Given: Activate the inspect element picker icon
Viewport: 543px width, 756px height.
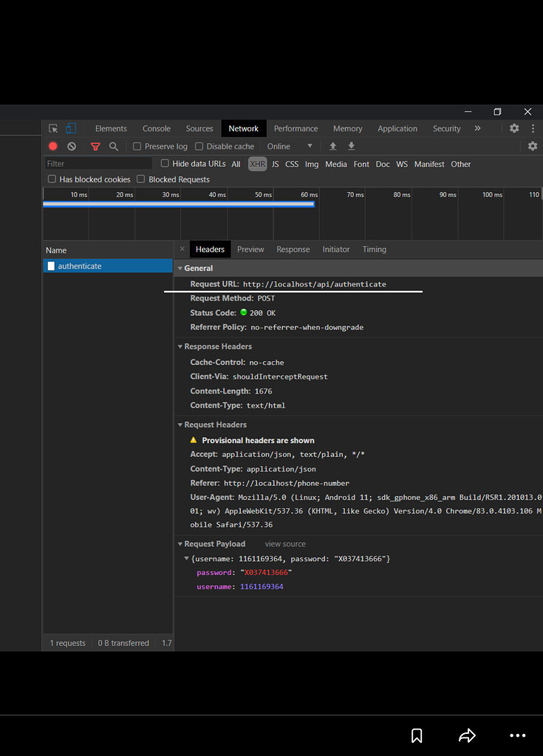Looking at the screenshot, I should (x=53, y=128).
